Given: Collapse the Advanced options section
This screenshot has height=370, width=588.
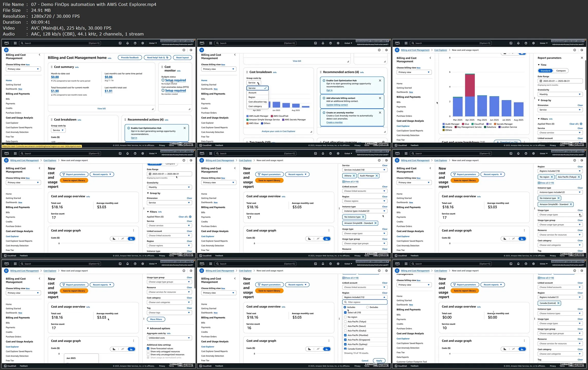Looking at the screenshot, I should tap(148, 328).
